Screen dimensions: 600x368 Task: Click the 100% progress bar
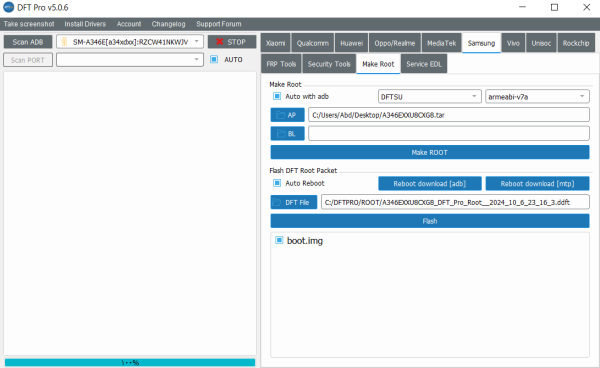tap(130, 362)
